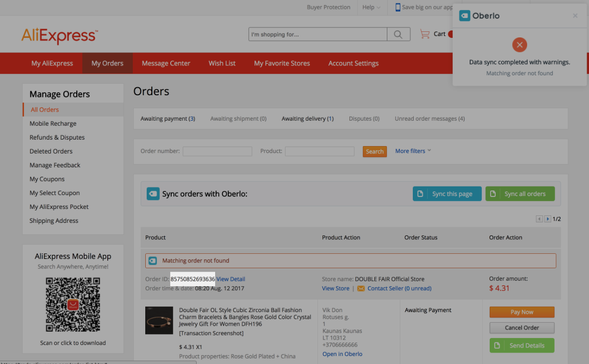Open the My Orders menu item
The image size is (589, 364).
pos(107,63)
